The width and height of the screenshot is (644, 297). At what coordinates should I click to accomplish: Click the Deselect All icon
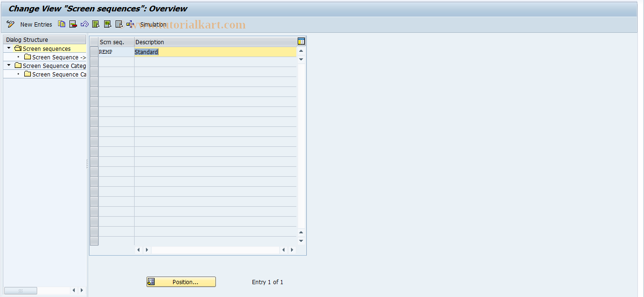(119, 24)
